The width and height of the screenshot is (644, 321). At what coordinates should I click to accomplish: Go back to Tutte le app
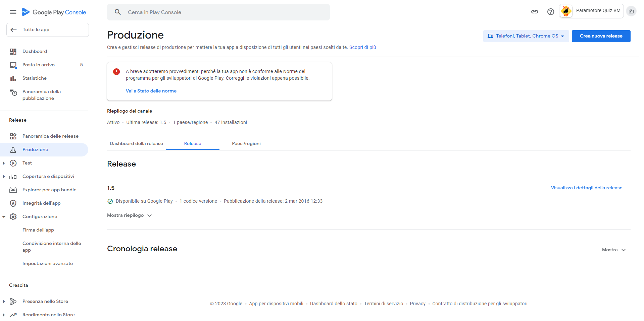(48, 30)
